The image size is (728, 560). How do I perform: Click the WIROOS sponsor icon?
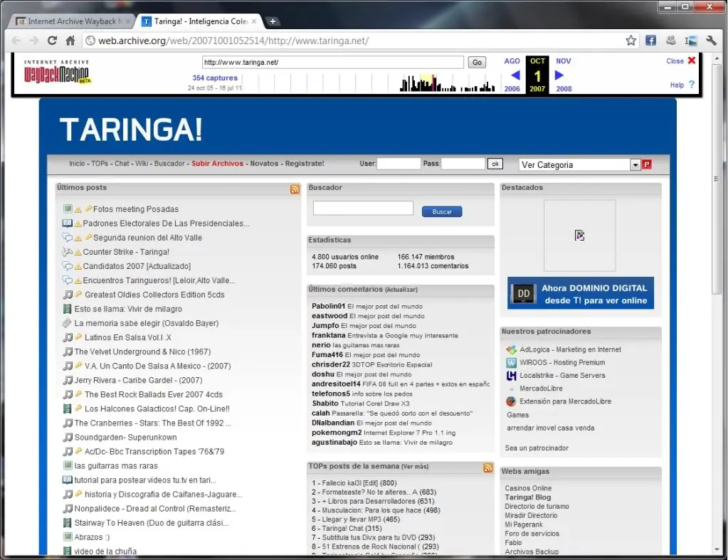click(511, 363)
